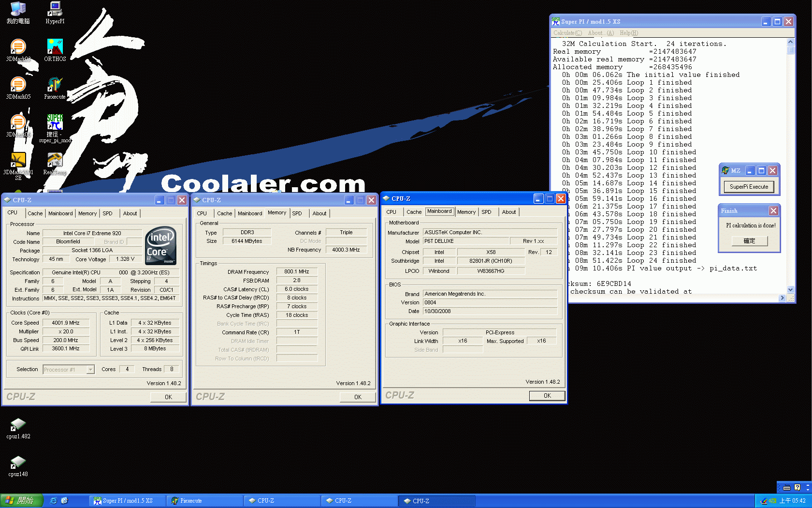Click OK in the middle CPU-Z Memory window
The width and height of the screenshot is (812, 508).
[358, 397]
